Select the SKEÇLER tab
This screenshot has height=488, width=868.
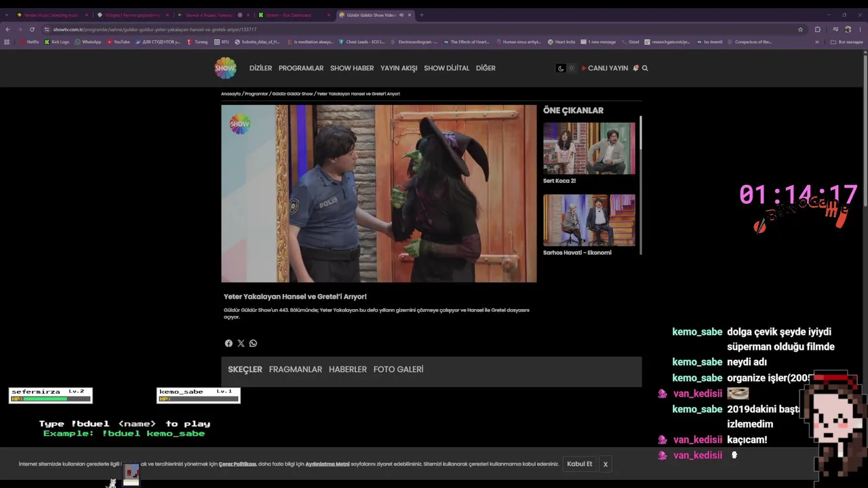(x=245, y=369)
